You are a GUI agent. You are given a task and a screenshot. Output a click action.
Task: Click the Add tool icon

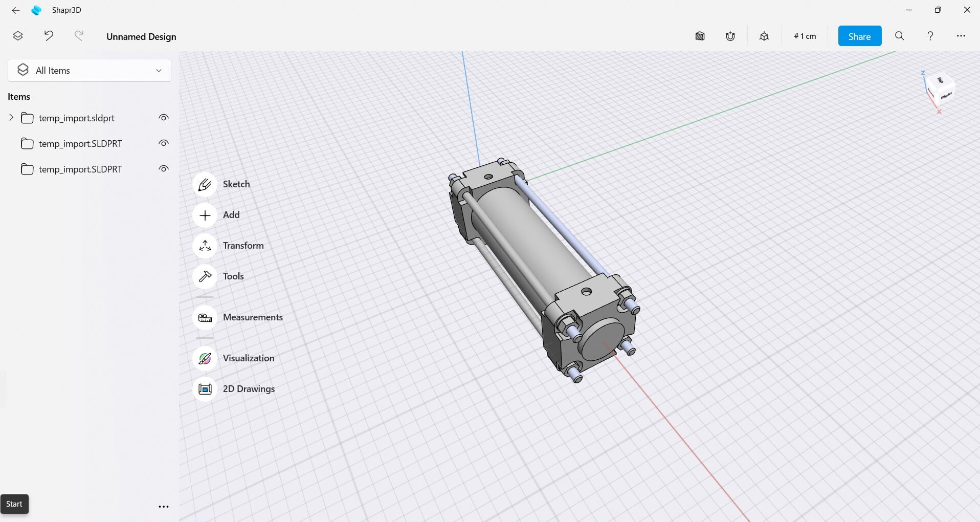(x=205, y=215)
